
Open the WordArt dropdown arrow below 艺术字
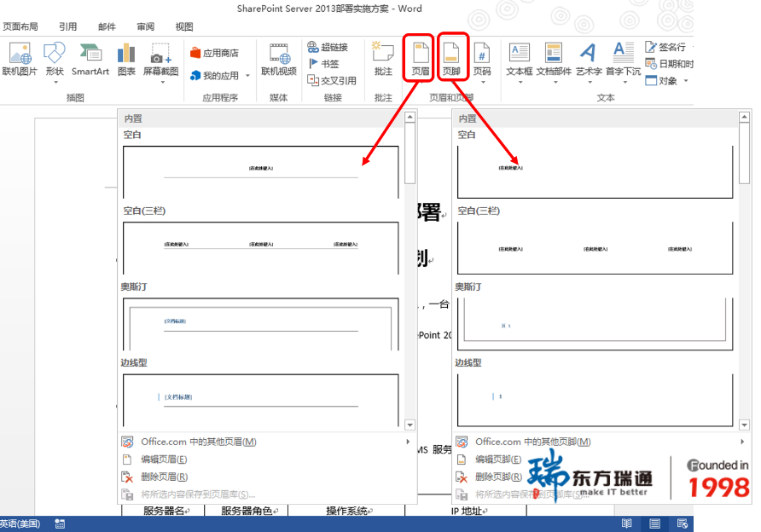(590, 83)
